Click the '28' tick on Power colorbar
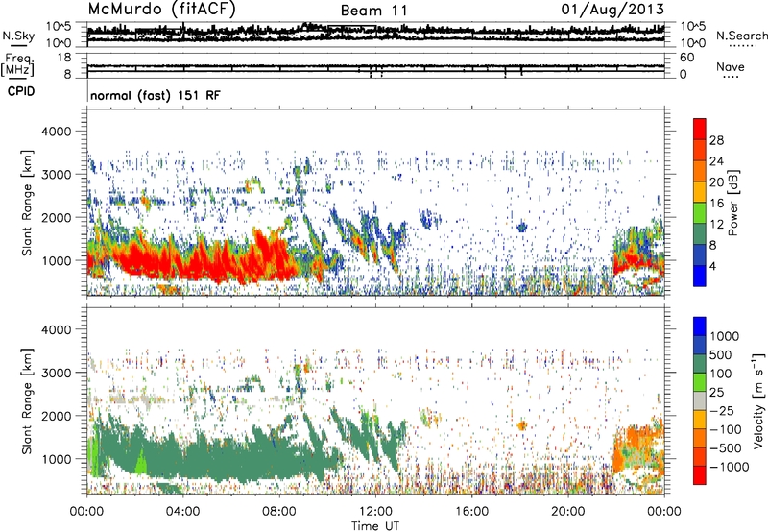This screenshot has width=768, height=532. coord(716,140)
